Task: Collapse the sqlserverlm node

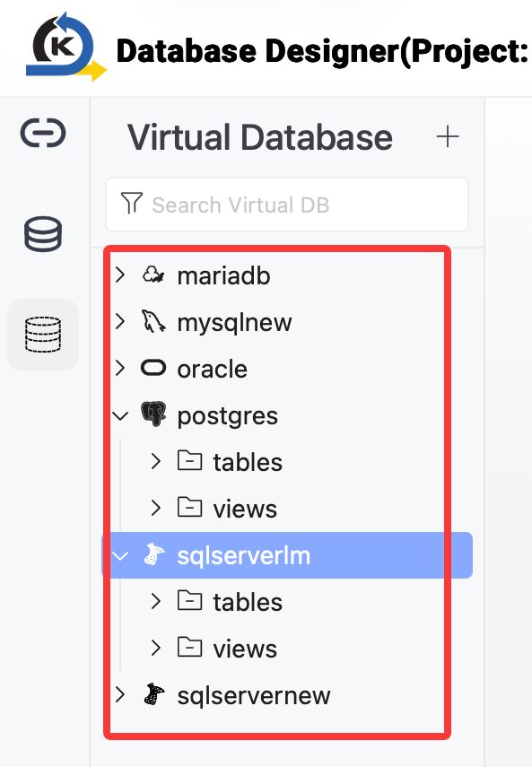Action: pyautogui.click(x=120, y=556)
